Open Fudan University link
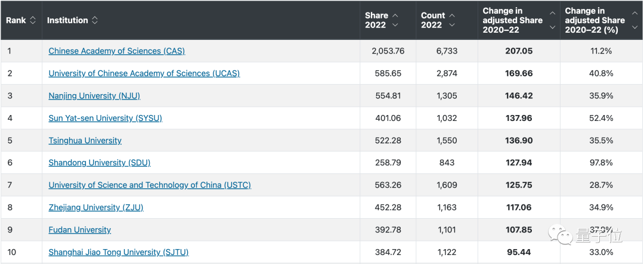The image size is (644, 264). coord(80,229)
